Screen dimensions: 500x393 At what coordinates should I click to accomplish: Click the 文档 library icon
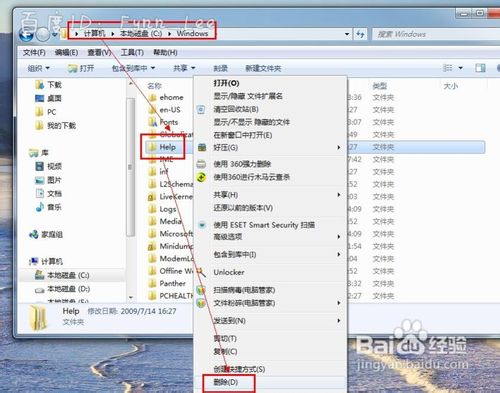click(x=40, y=193)
